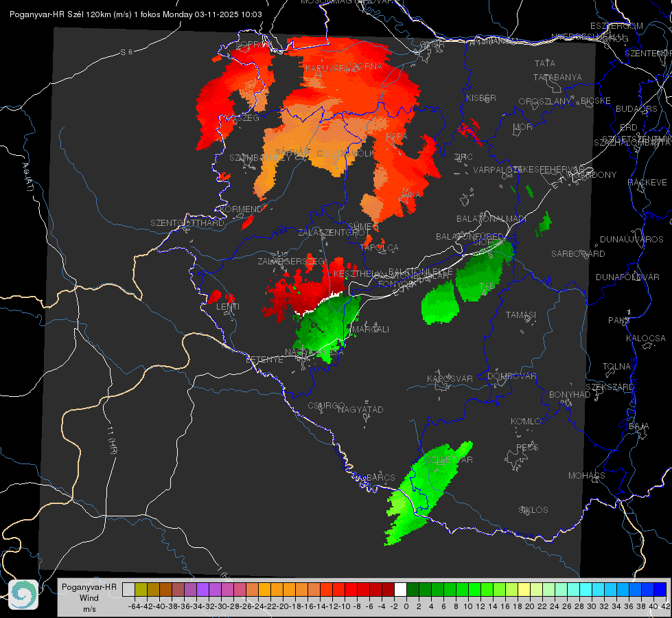Click the BALATONFÜRED city label
This screenshot has height=618, width=672.
coord(470,236)
